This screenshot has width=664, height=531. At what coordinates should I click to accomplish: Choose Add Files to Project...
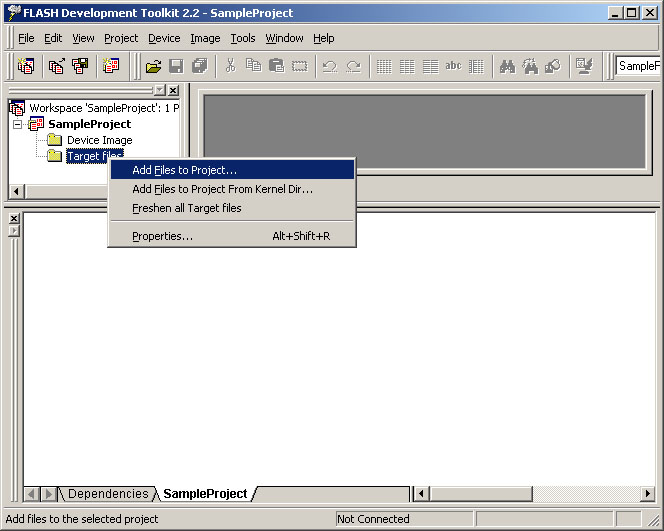click(x=232, y=170)
